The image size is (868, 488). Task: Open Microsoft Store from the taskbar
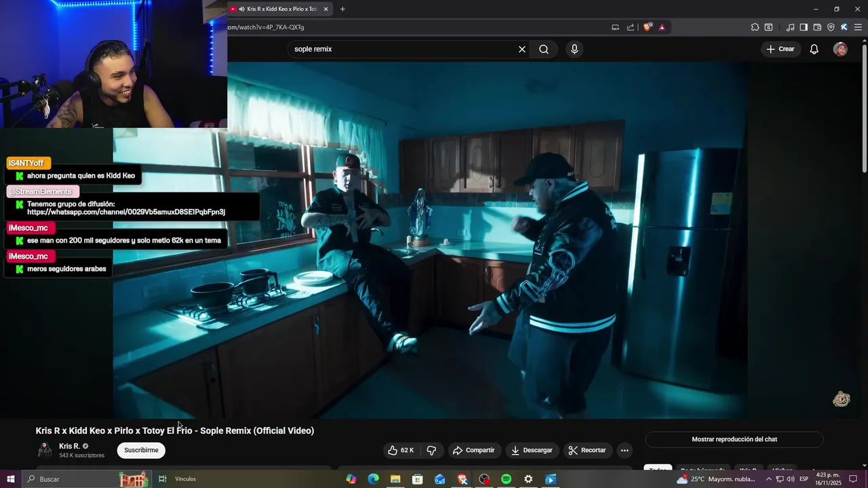(418, 479)
